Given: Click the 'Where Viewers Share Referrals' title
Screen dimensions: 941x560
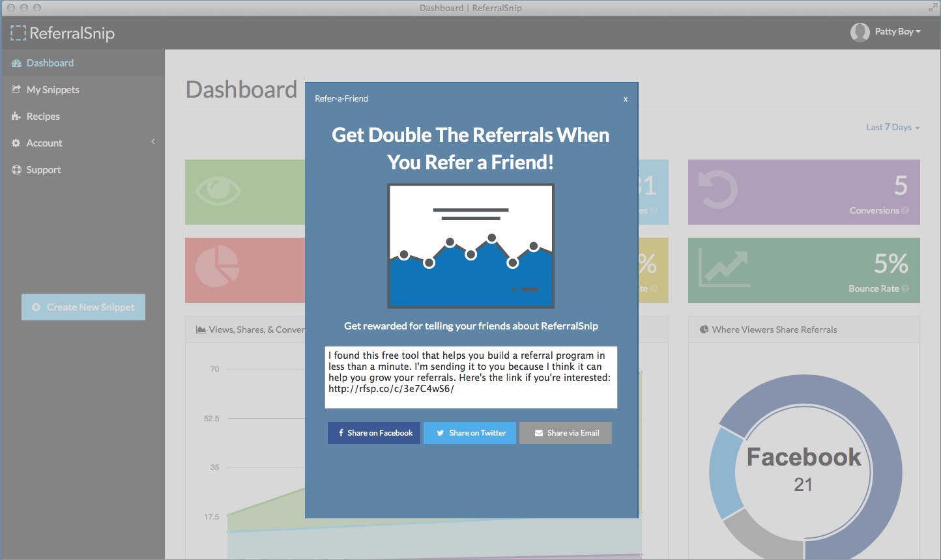Looking at the screenshot, I should (775, 329).
